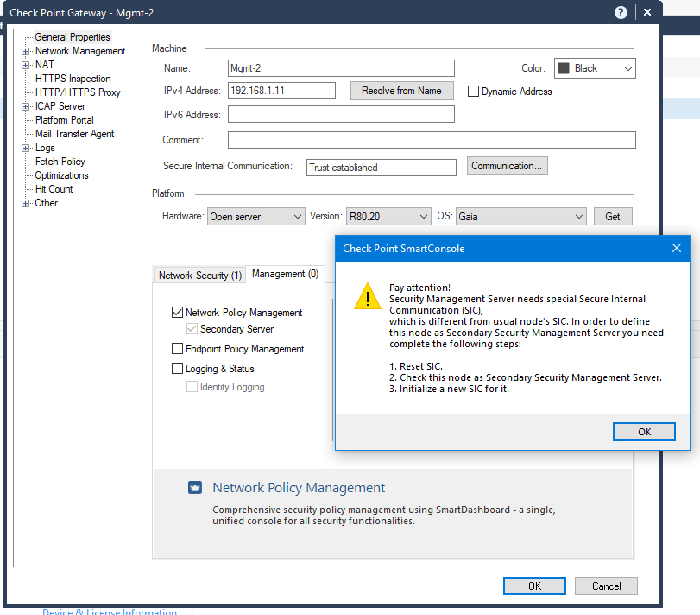Select Platform Portal in the tree

click(x=65, y=120)
